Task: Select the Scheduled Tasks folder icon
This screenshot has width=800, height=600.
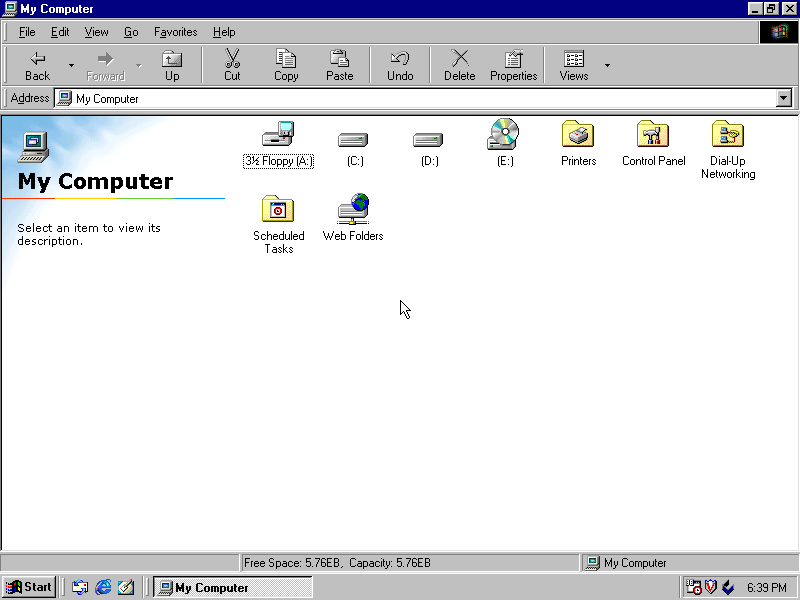Action: [x=278, y=209]
